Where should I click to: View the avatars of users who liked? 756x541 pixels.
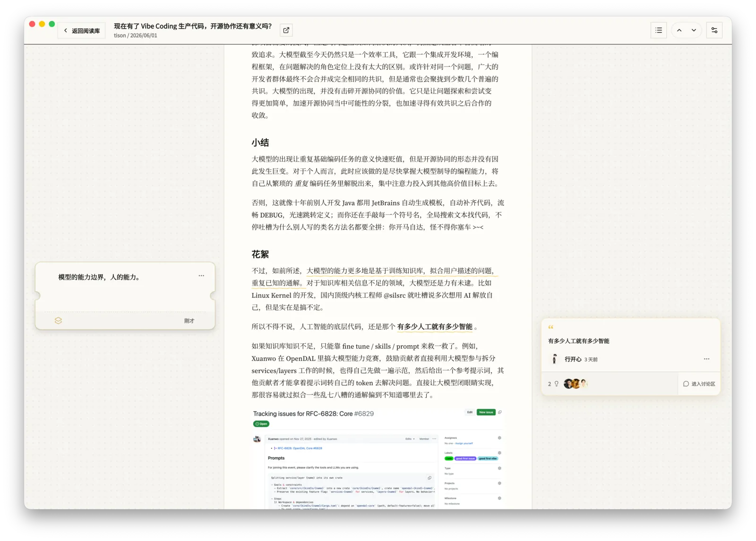click(576, 384)
